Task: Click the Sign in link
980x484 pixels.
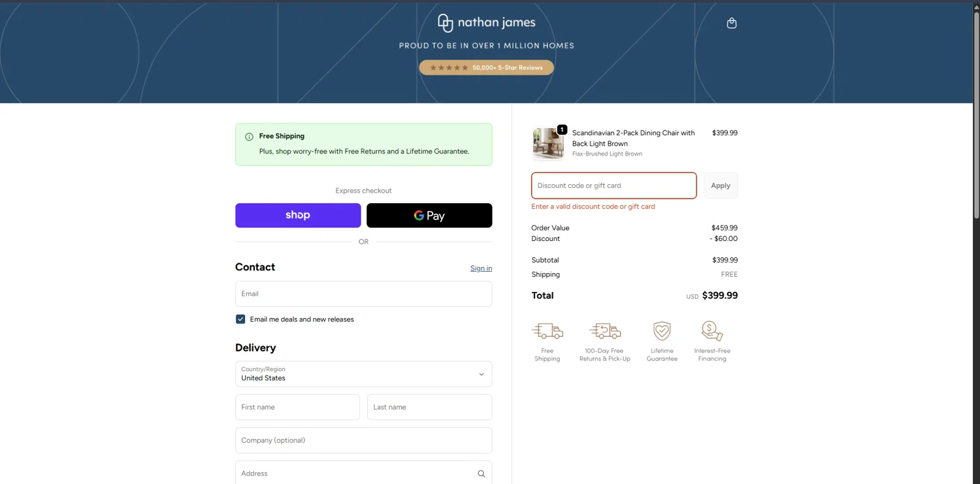Action: coord(482,268)
